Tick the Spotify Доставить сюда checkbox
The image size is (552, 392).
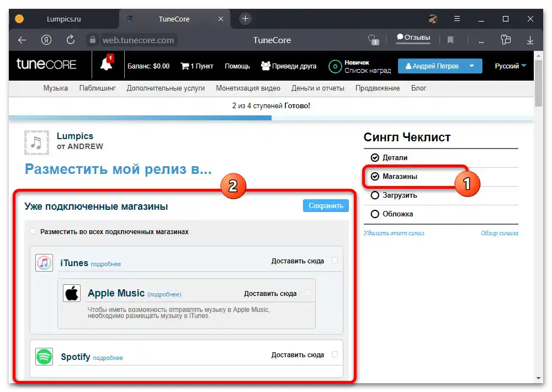pos(335,354)
